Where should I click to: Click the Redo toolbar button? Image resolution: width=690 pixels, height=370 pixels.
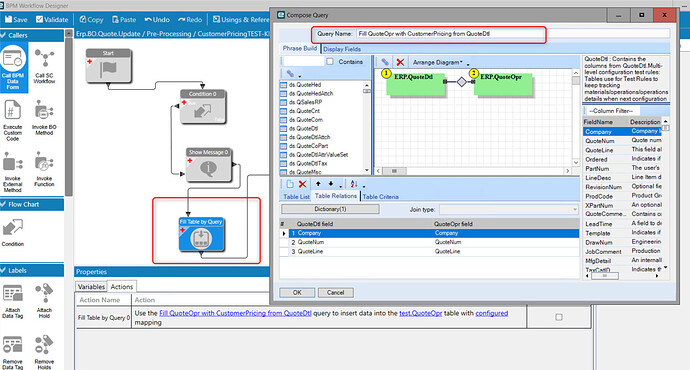click(190, 19)
